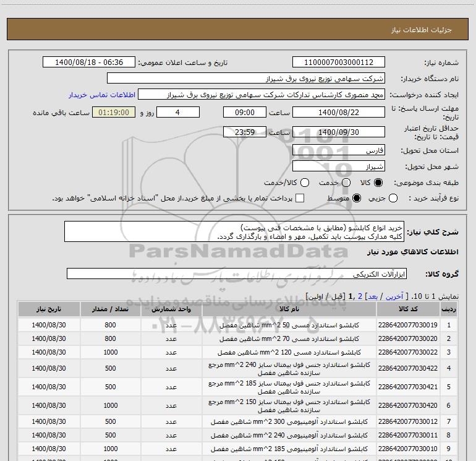
Task: Click product code 2286420077030420
Action: tap(408, 405)
